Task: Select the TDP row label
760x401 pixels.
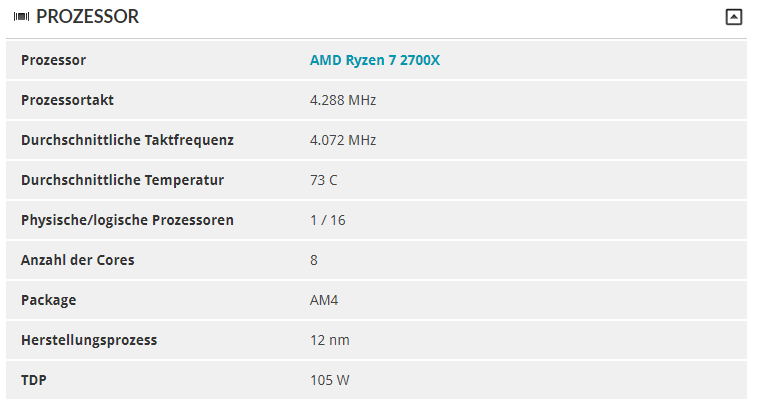Action: (x=33, y=380)
